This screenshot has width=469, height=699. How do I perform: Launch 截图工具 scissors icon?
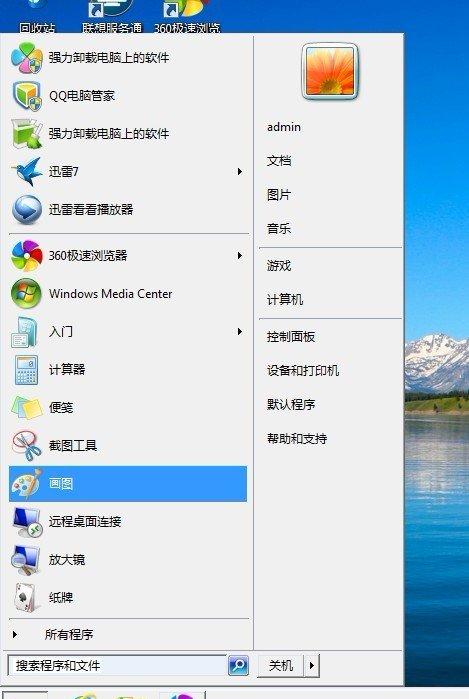(27, 445)
